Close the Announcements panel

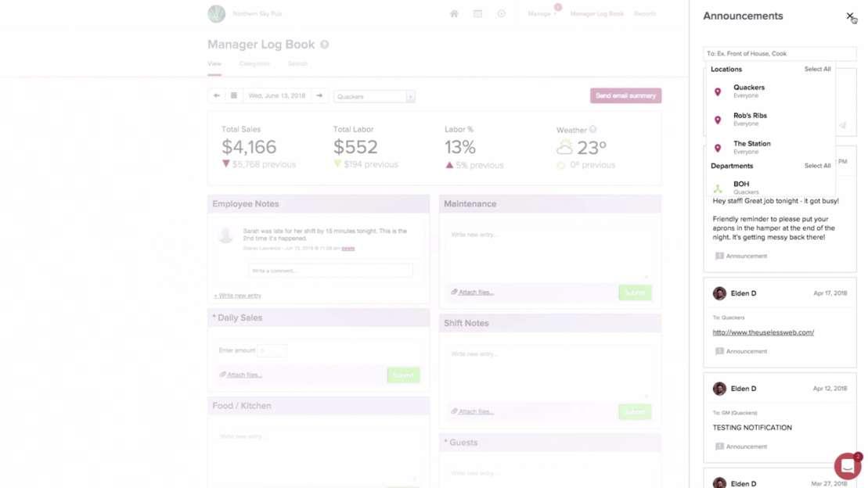click(849, 16)
